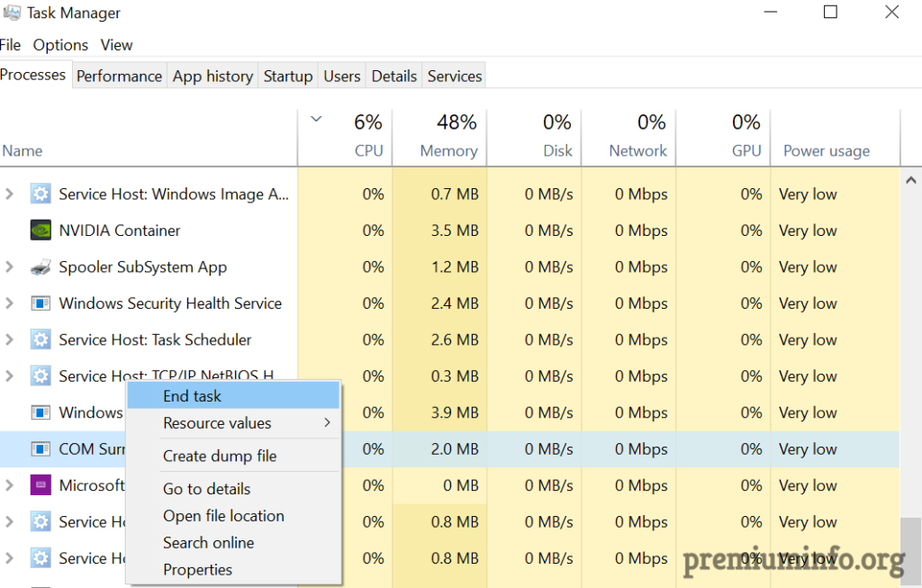Click the Task Manager title bar icon

coord(12,14)
